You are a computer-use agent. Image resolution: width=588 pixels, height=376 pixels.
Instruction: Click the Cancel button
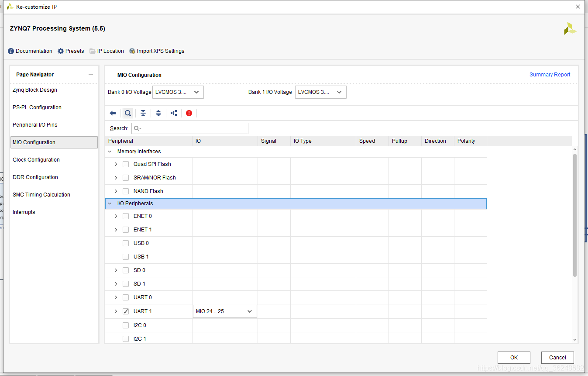[557, 358]
